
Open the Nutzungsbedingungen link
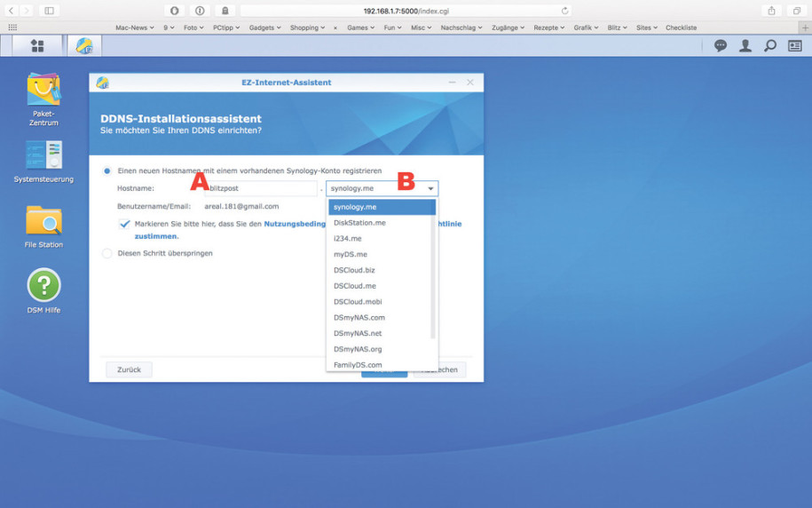tap(296, 224)
